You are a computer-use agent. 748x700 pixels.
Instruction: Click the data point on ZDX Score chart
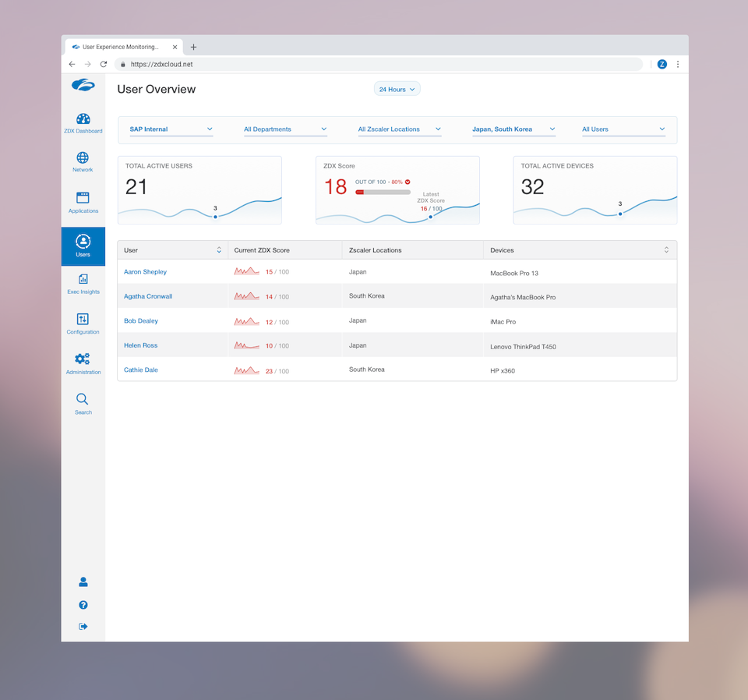tap(430, 217)
